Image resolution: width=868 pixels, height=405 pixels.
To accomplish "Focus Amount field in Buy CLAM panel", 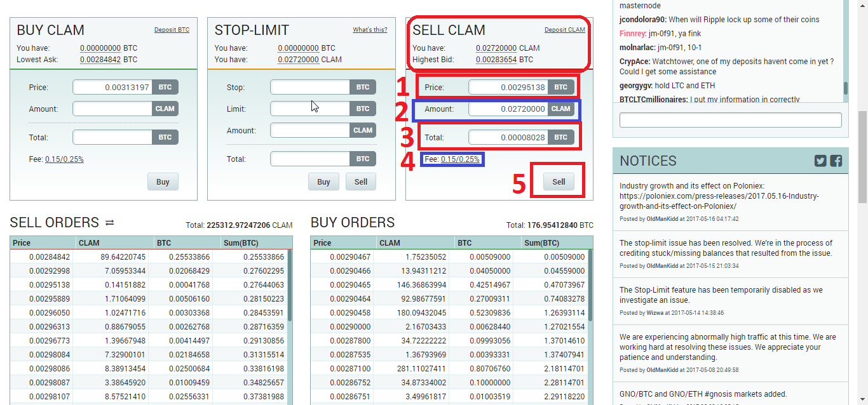I will (x=112, y=109).
